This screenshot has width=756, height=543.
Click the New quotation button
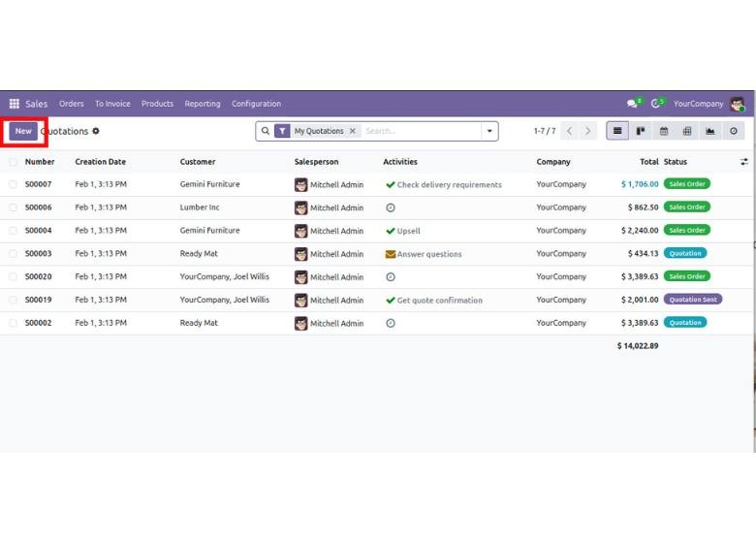click(x=23, y=131)
